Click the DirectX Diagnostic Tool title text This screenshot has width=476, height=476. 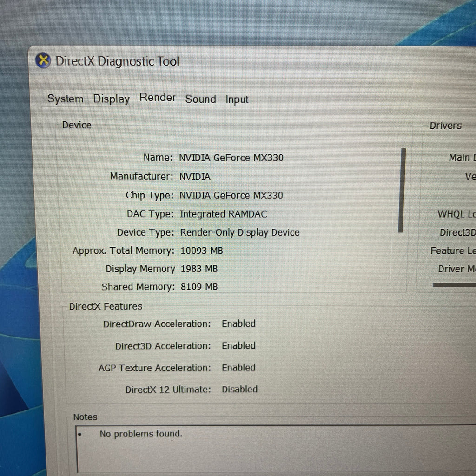[x=118, y=61]
